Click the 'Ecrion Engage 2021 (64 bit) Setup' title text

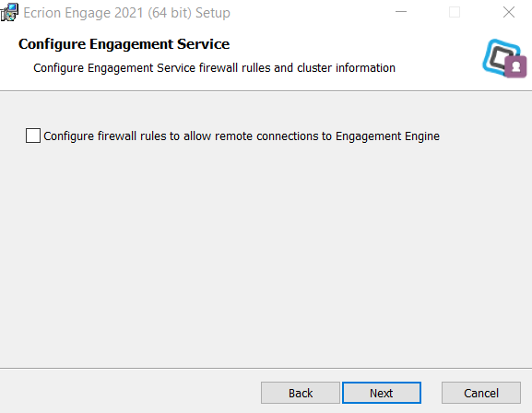click(126, 13)
